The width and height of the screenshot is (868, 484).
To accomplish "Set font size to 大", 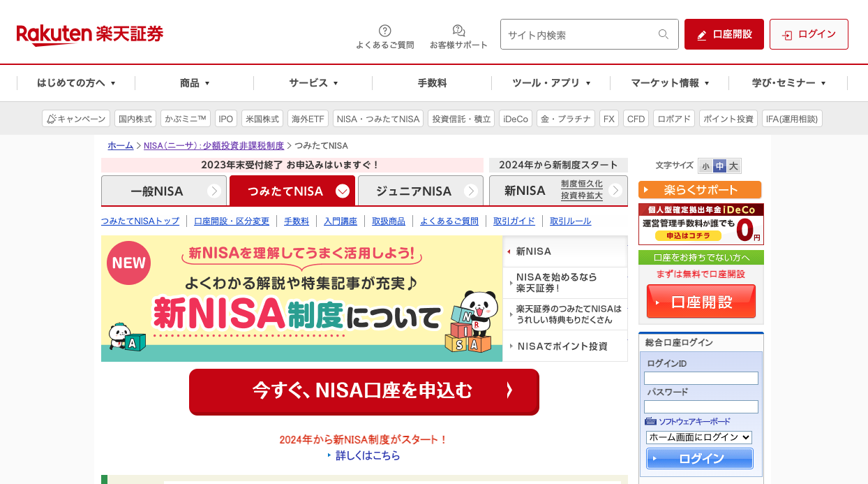I will coord(733,166).
